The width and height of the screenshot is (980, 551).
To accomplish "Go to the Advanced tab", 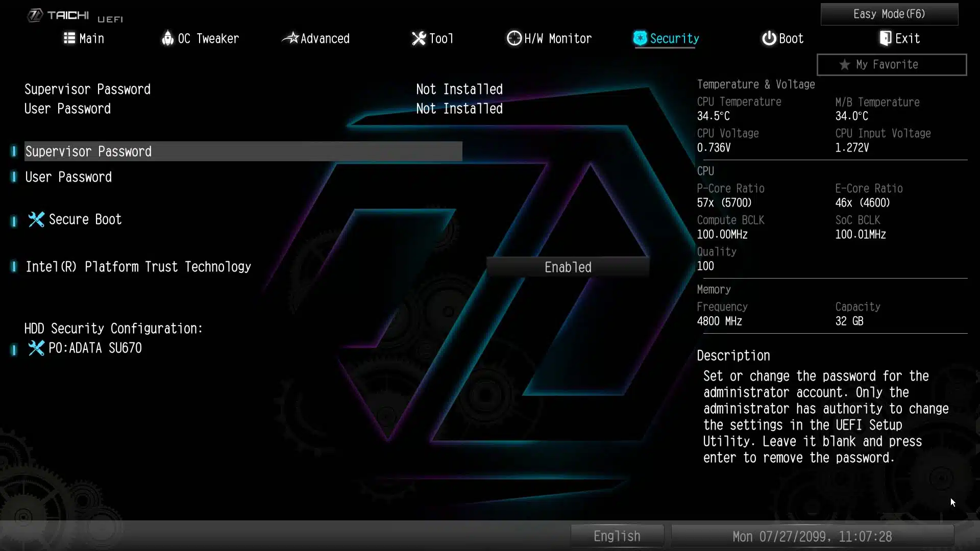I will (316, 38).
